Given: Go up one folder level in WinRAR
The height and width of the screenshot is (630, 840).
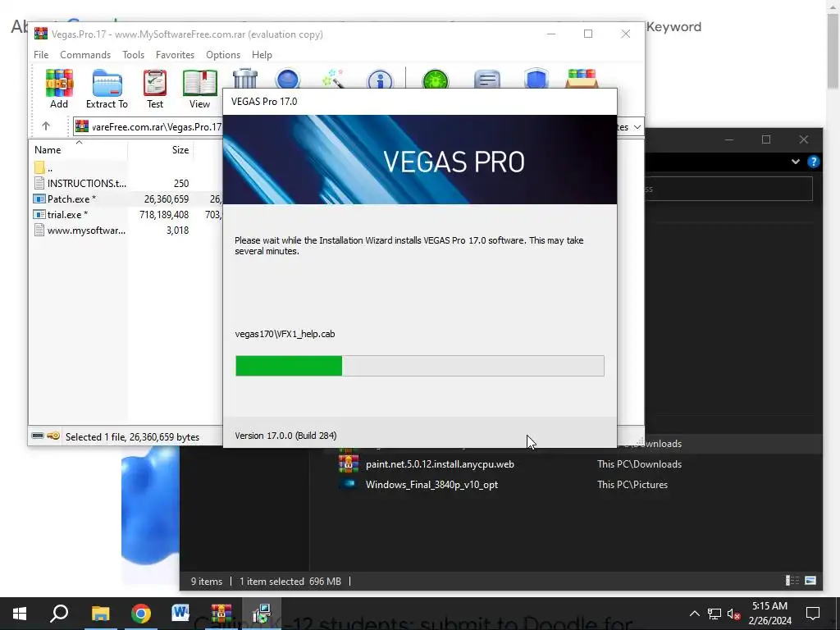Looking at the screenshot, I should point(46,126).
